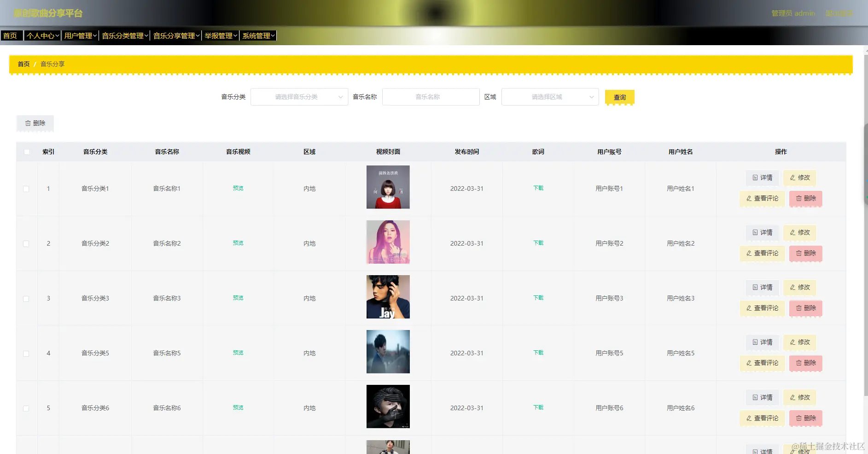Check the box for row index 5
This screenshot has height=454, width=868.
coord(26,408)
